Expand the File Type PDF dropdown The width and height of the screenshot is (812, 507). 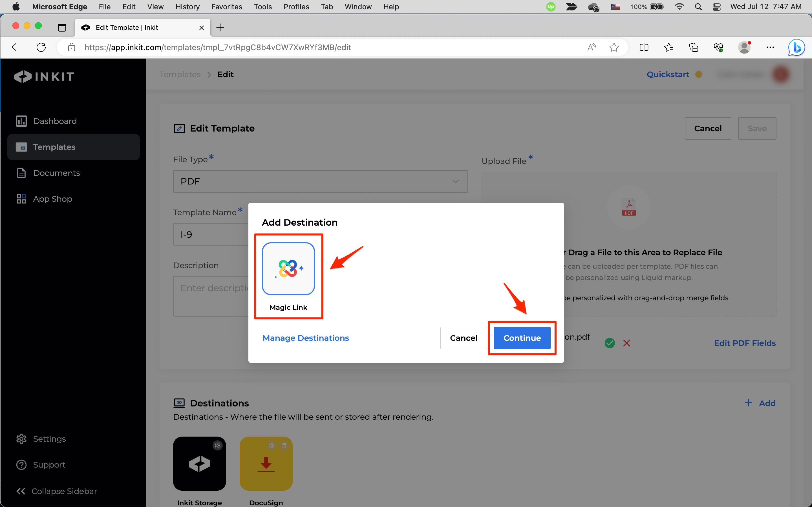(x=320, y=181)
